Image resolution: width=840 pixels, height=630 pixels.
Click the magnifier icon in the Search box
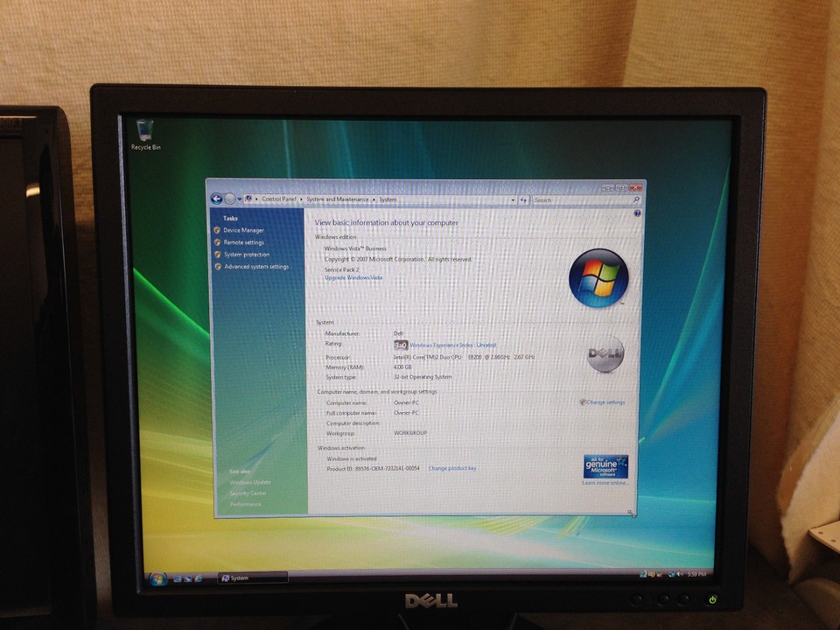tap(634, 199)
